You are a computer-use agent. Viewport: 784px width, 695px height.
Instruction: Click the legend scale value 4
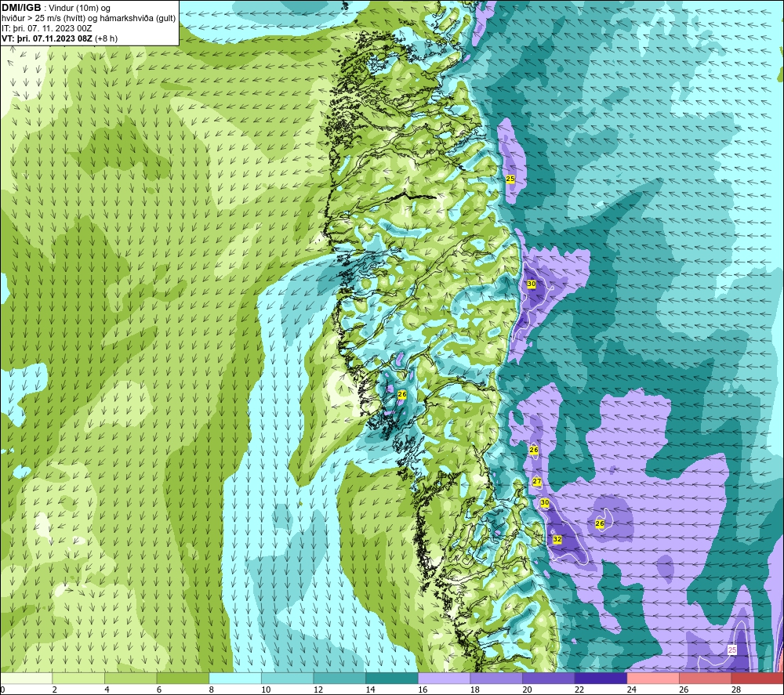[107, 690]
